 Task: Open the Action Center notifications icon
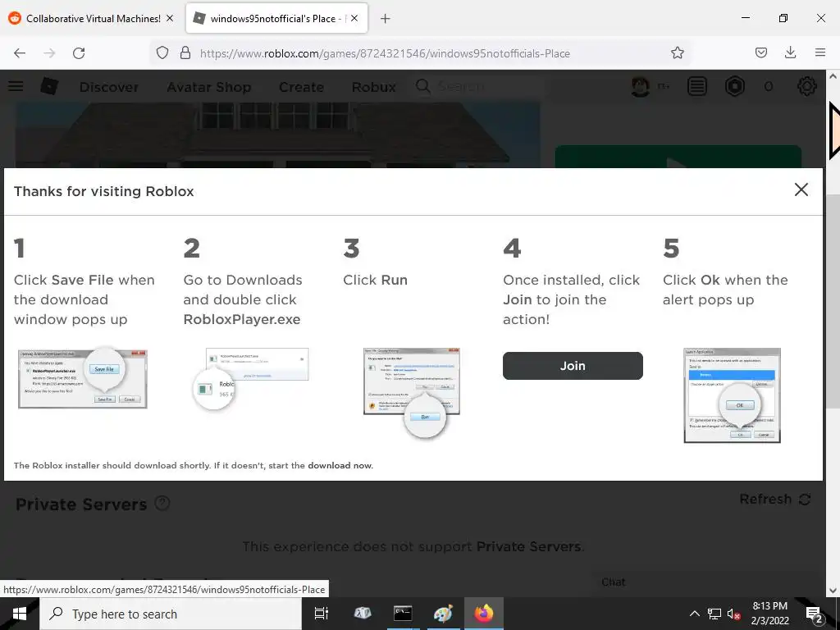[x=814, y=614]
